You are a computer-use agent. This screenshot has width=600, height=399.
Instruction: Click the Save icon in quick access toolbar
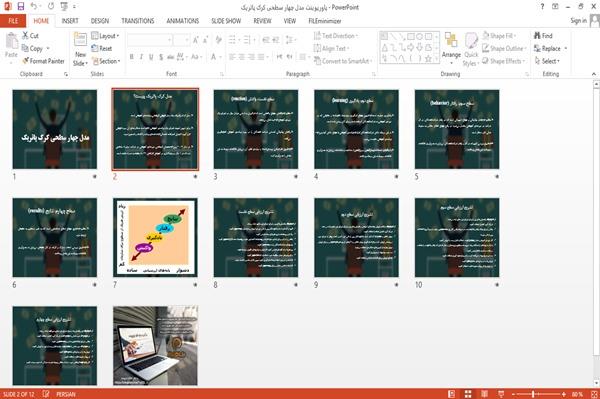[x=21, y=7]
